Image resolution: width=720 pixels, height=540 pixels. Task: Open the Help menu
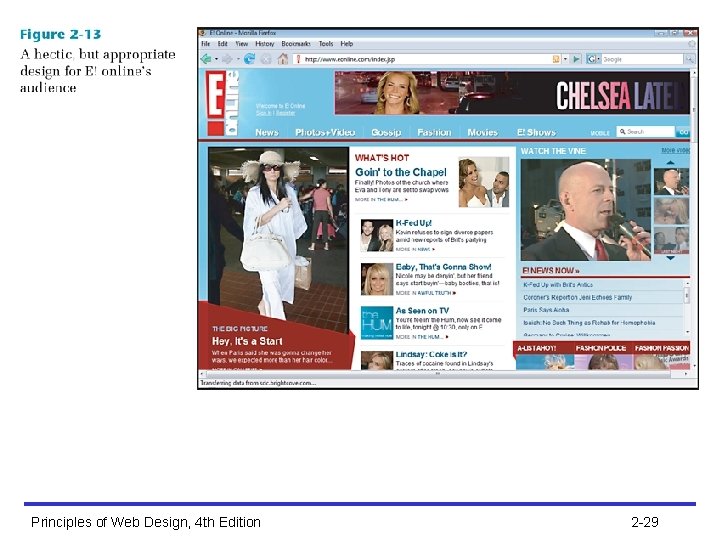point(347,44)
